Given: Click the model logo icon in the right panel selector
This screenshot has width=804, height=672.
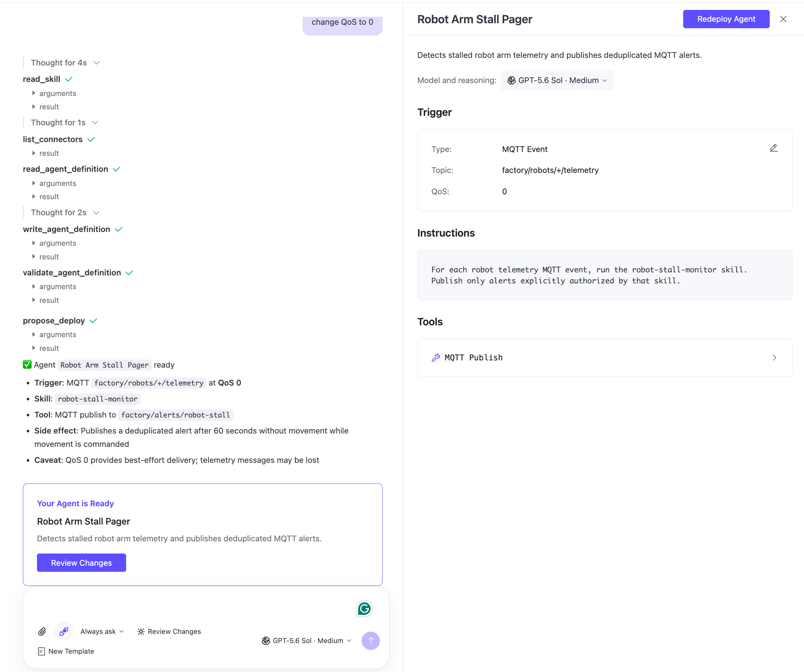Looking at the screenshot, I should tap(511, 80).
